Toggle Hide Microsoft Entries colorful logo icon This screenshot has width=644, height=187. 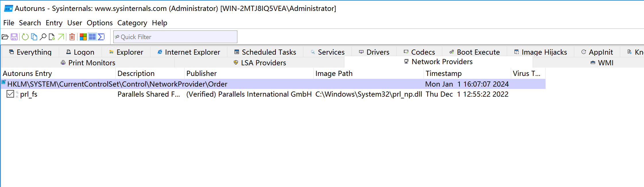(83, 37)
